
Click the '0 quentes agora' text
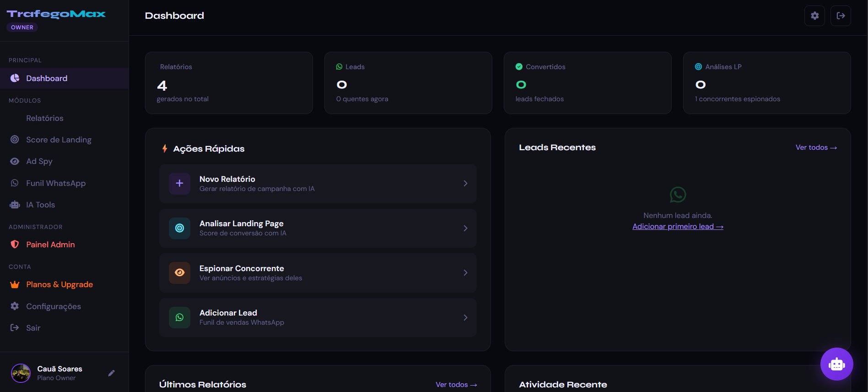pyautogui.click(x=362, y=99)
